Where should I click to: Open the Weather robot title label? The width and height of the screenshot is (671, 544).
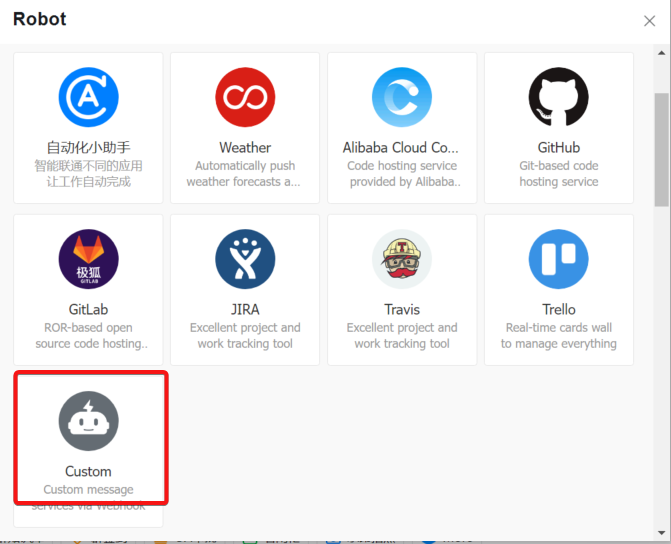coord(245,148)
